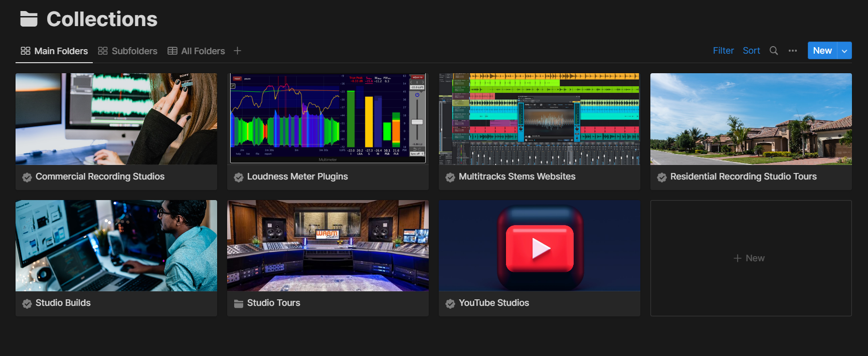Click the YouTube Studios title
Viewport: 868px width, 356px height.
click(x=494, y=303)
